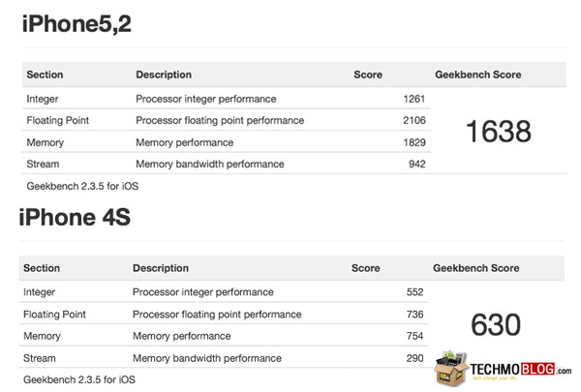The width and height of the screenshot is (581, 392).
Task: Click iPhone 4S Integer score 552
Action: (x=414, y=291)
